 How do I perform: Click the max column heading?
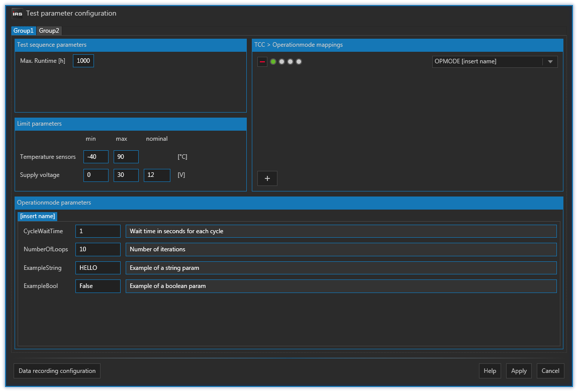pyautogui.click(x=121, y=139)
